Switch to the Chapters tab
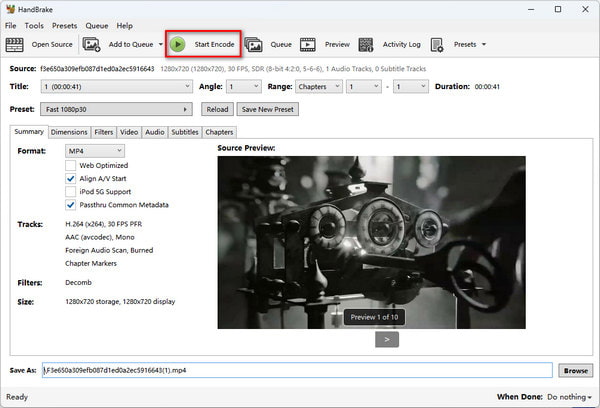 (x=219, y=132)
